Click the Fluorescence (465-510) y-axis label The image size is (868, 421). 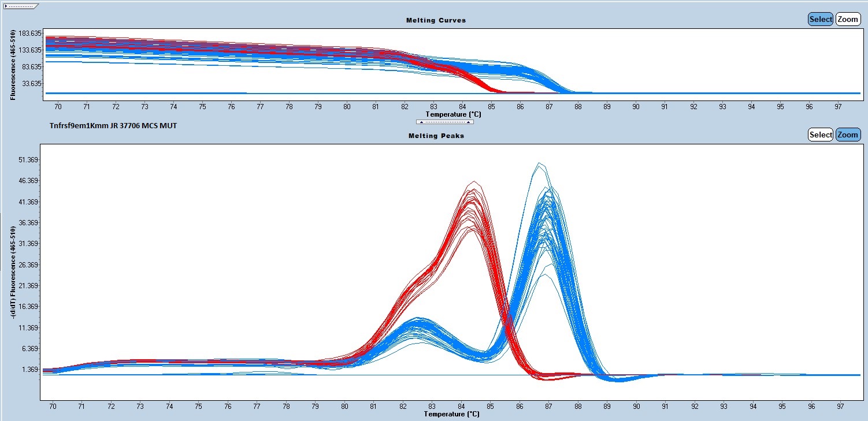click(x=13, y=65)
